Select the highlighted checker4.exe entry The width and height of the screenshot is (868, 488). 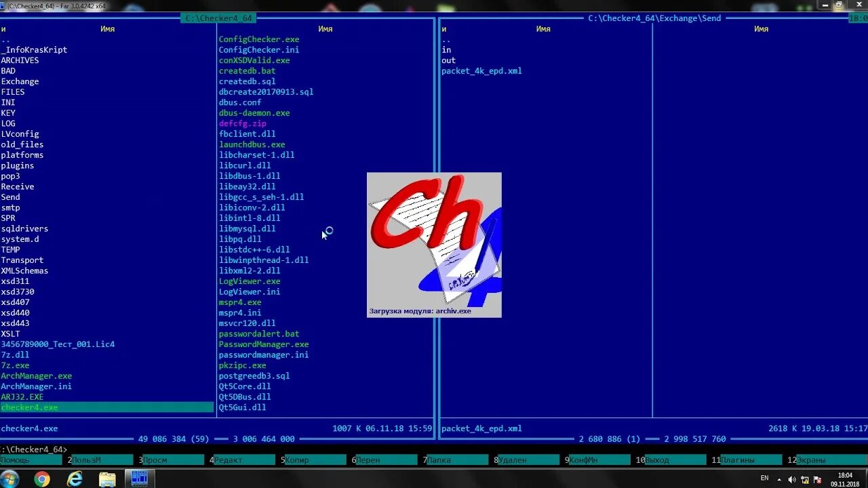pos(107,407)
